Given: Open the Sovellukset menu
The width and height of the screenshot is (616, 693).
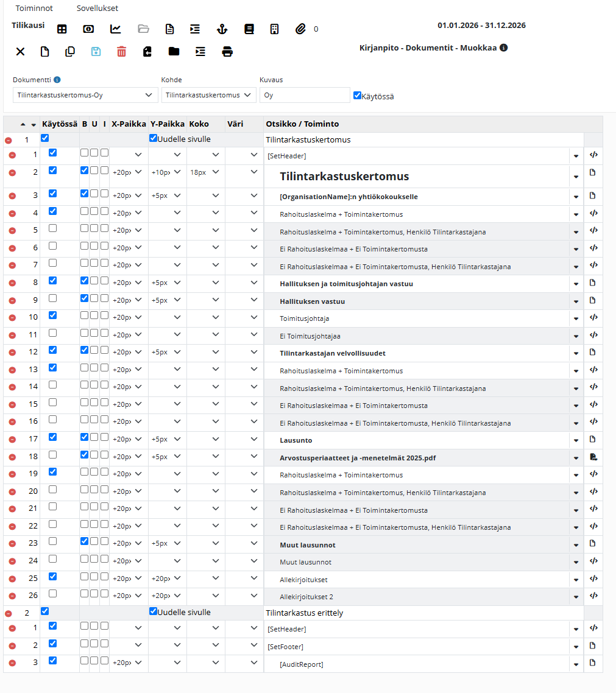Looking at the screenshot, I should [97, 8].
